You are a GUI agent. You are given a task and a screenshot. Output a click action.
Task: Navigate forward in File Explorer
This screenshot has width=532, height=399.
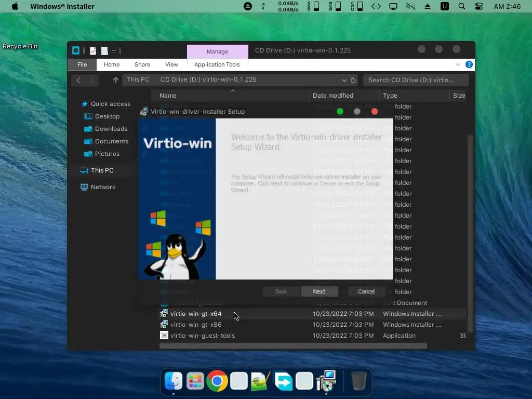(91, 80)
